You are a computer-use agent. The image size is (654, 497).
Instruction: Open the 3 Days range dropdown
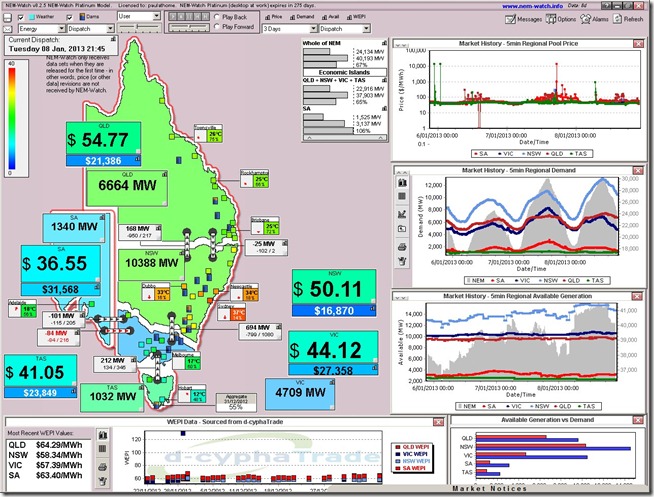click(x=289, y=29)
